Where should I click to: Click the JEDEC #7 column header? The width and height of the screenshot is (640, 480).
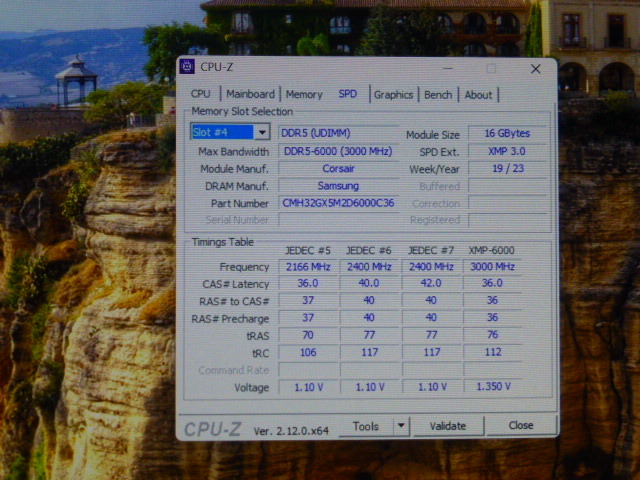tap(431, 250)
